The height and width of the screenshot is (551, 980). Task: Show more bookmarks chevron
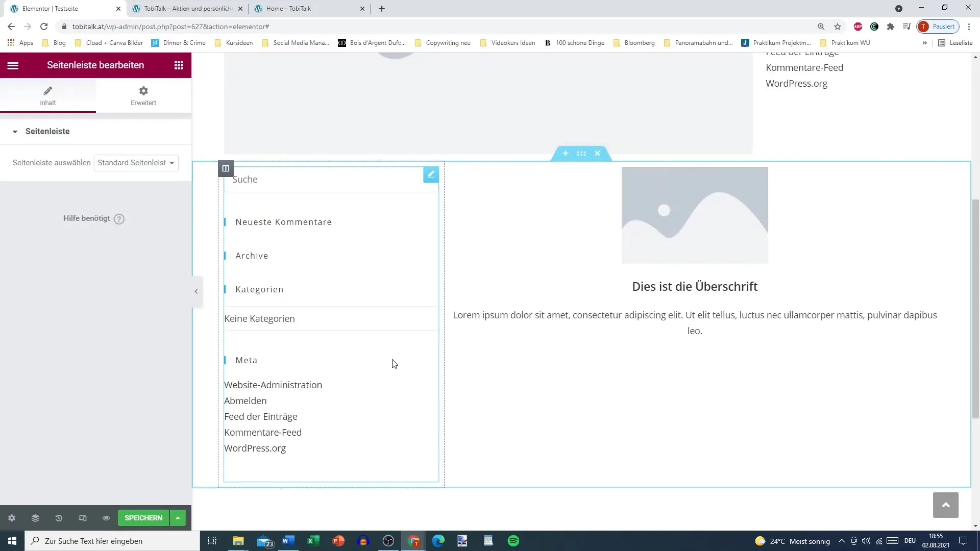tap(924, 43)
